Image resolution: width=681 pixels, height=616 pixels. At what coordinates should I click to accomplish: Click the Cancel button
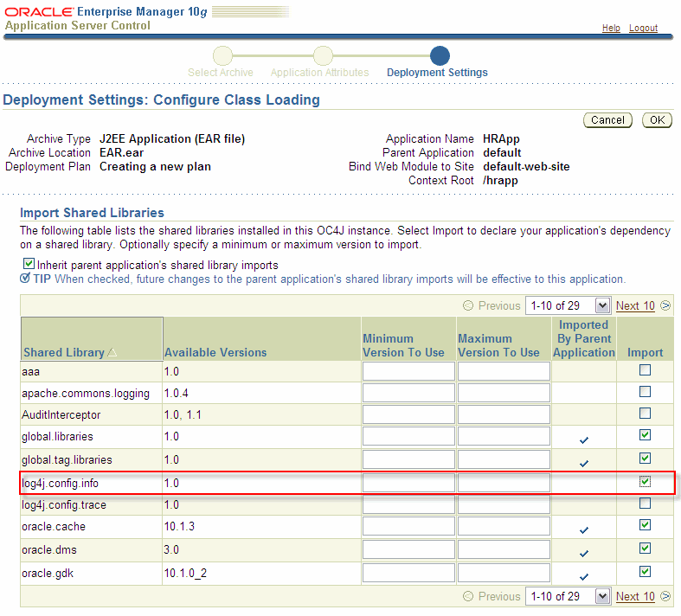tap(607, 120)
